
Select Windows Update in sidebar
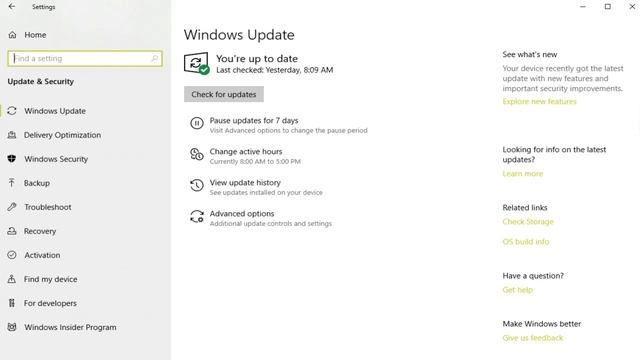coord(55,111)
